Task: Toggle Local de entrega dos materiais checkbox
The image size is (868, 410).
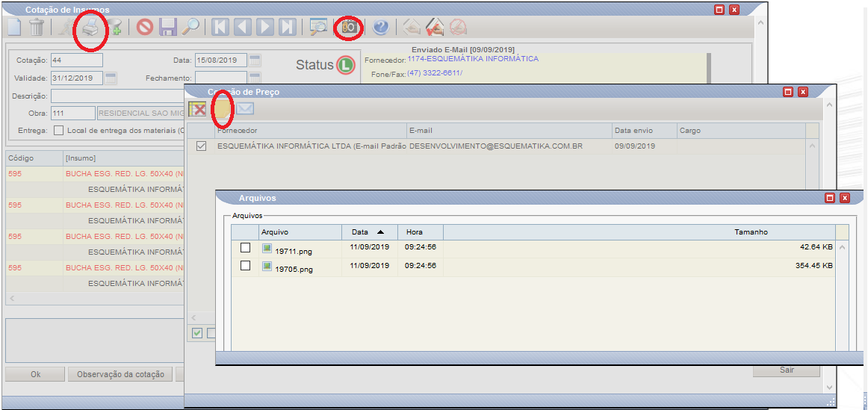Action: click(x=58, y=131)
